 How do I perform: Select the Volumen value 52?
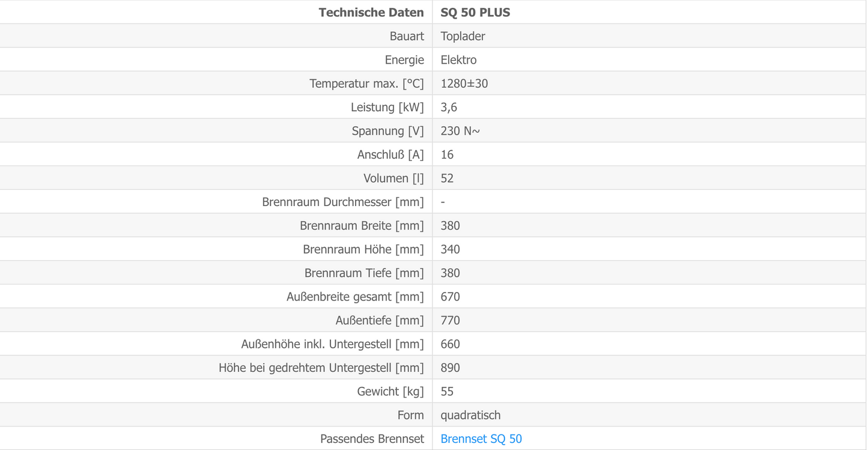click(447, 178)
